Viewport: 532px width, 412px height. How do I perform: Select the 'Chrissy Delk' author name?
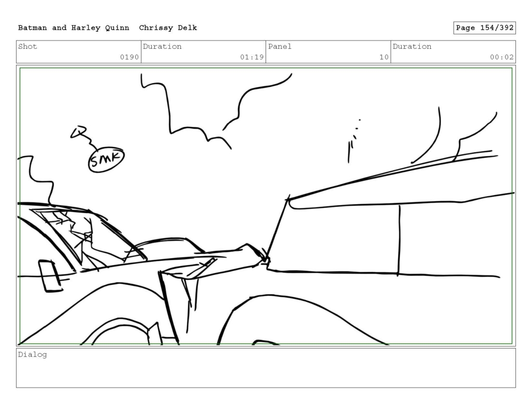tap(168, 28)
